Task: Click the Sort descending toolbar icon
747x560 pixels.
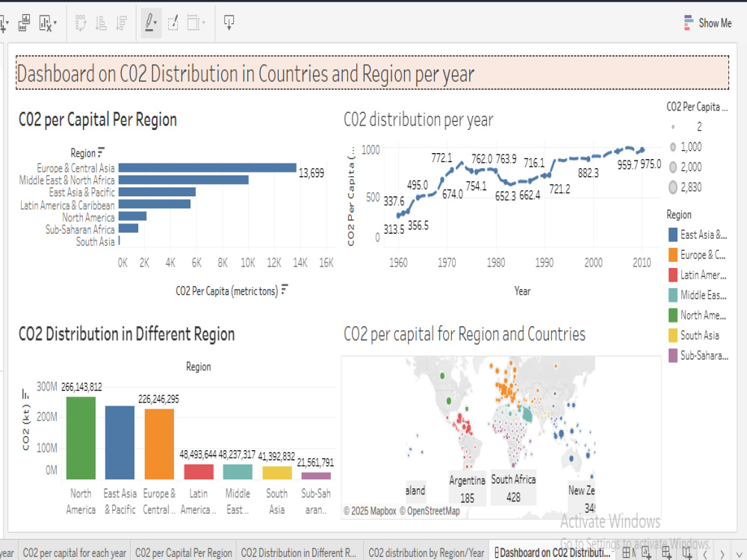Action: 122,23
